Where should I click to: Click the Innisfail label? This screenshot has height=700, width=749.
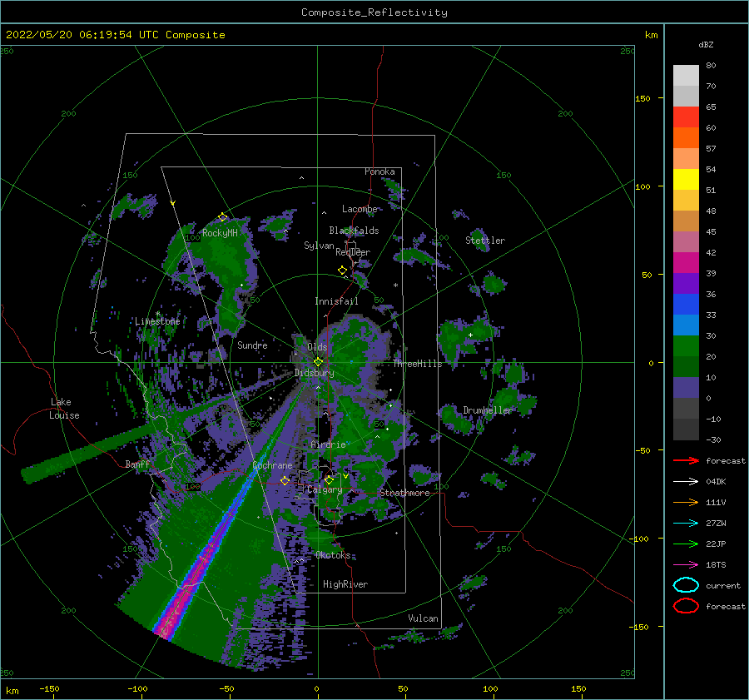(x=336, y=301)
